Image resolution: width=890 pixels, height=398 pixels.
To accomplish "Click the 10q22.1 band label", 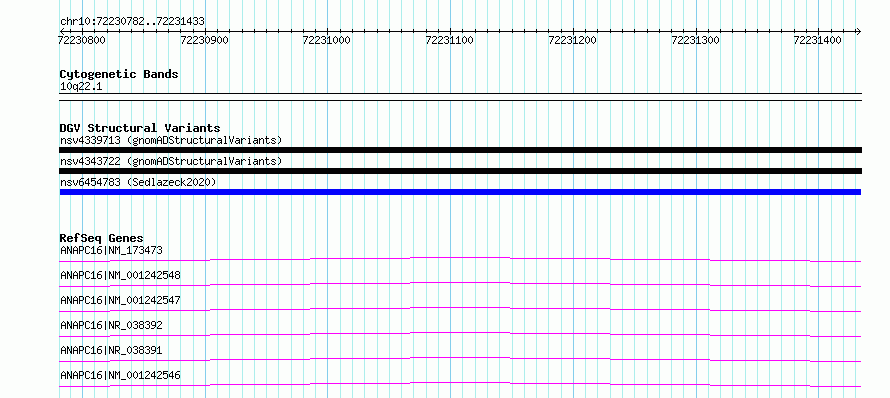I will pos(81,87).
